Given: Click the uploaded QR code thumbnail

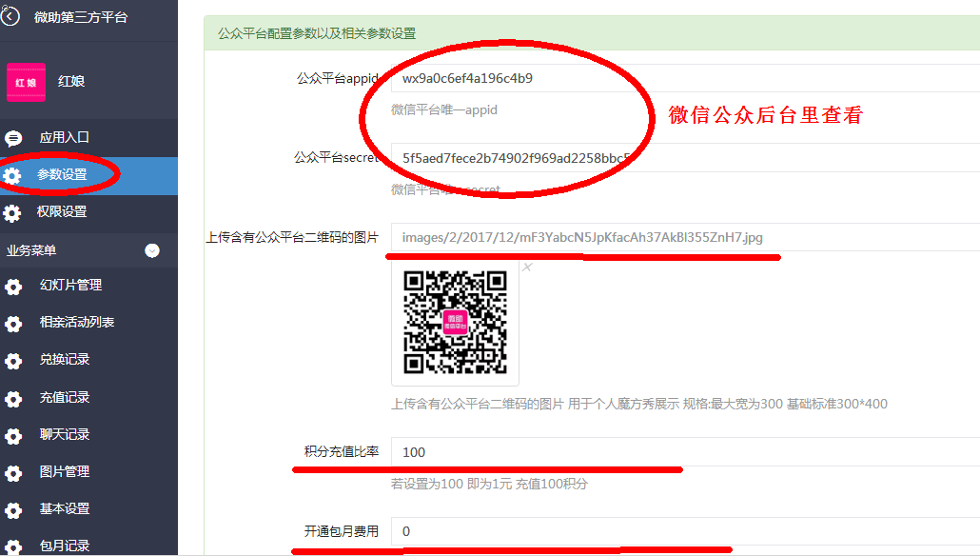Looking at the screenshot, I should pos(455,322).
